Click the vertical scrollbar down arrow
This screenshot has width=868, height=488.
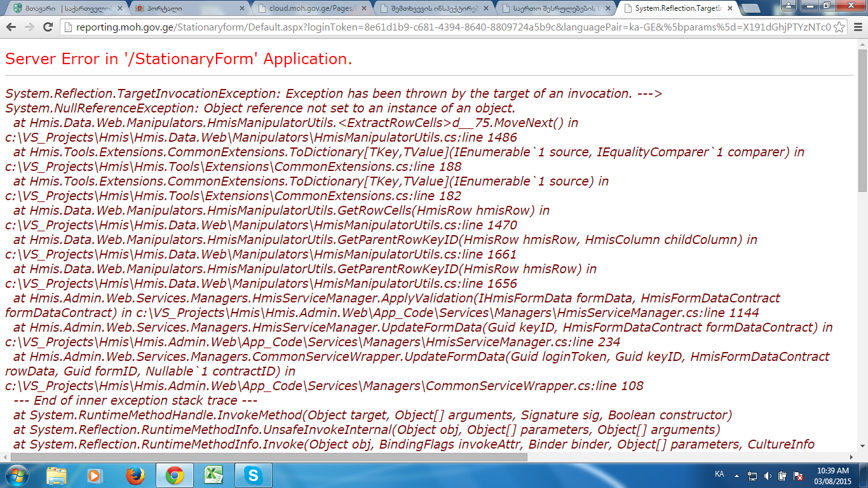[862, 447]
